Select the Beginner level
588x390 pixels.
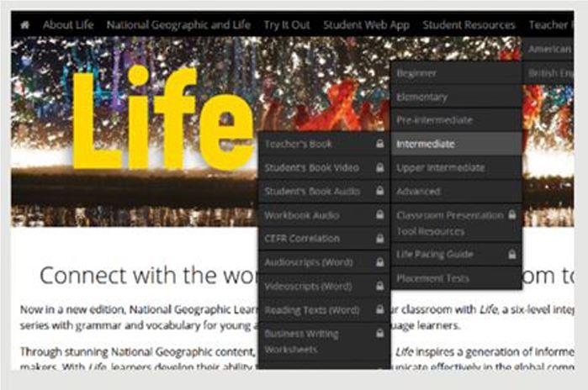tap(457, 73)
